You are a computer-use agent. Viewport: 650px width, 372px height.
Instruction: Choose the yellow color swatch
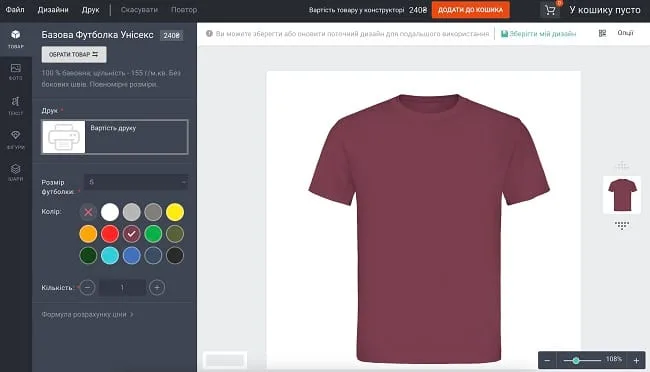[x=175, y=212]
